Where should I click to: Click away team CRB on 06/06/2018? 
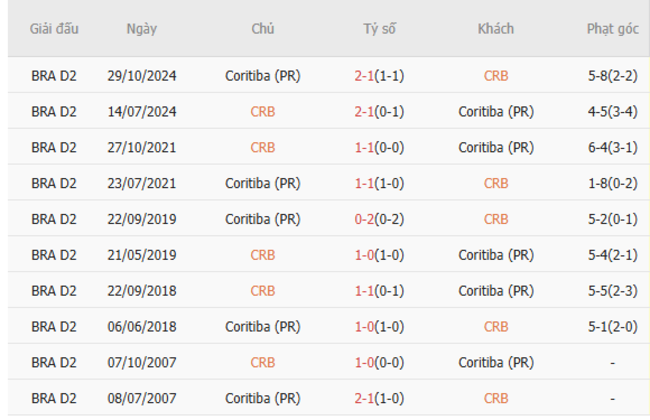[495, 327]
